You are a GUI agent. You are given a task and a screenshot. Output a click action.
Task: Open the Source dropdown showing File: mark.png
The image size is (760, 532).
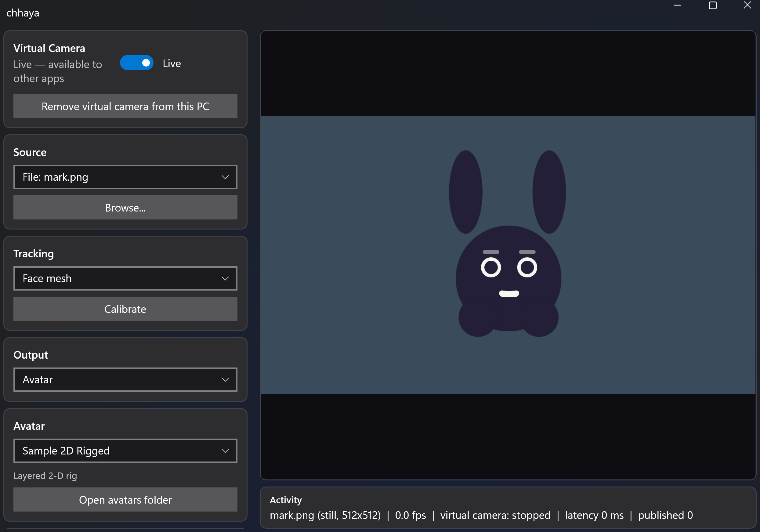[x=125, y=177]
